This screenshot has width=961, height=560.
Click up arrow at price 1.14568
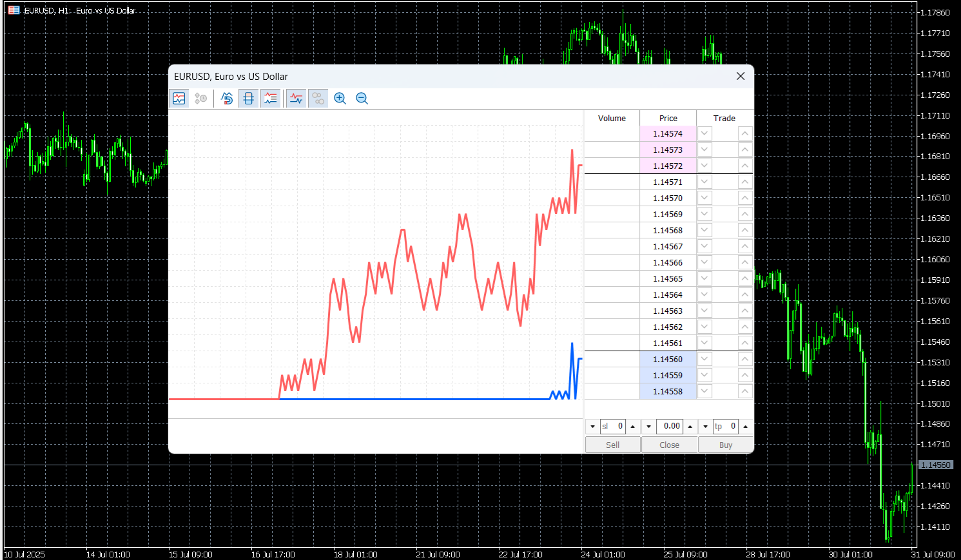(745, 230)
